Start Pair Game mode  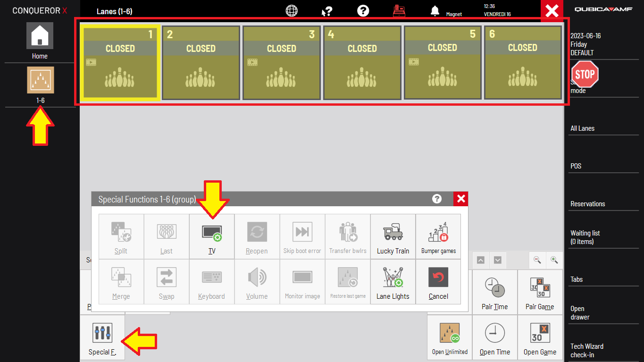(540, 292)
